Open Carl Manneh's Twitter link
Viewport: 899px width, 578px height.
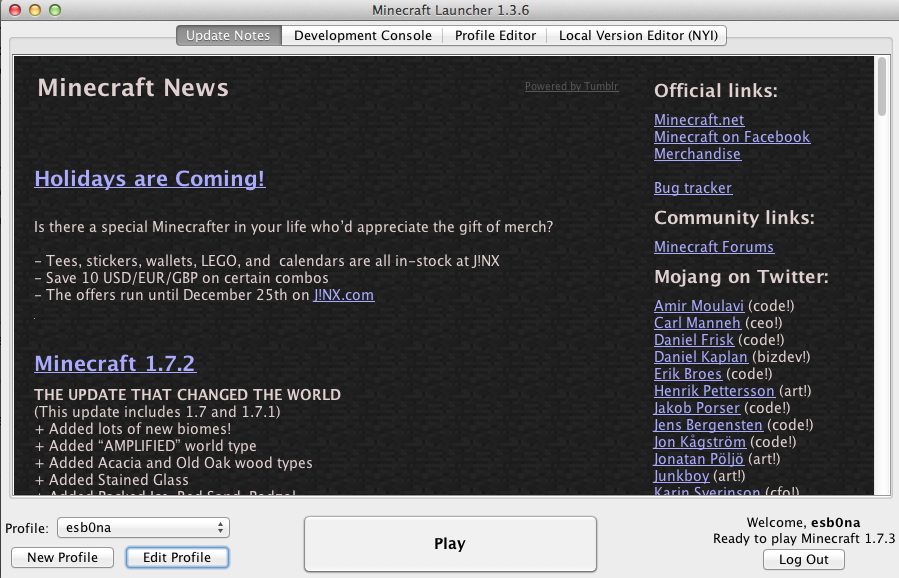coord(697,323)
